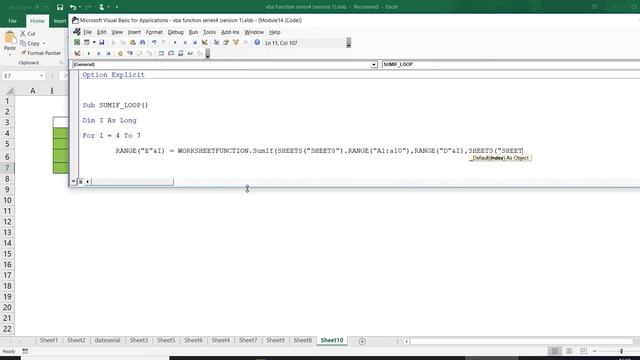The image size is (640, 360).
Task: Click Reset icon in the Debug toolbar
Action: (108, 53)
